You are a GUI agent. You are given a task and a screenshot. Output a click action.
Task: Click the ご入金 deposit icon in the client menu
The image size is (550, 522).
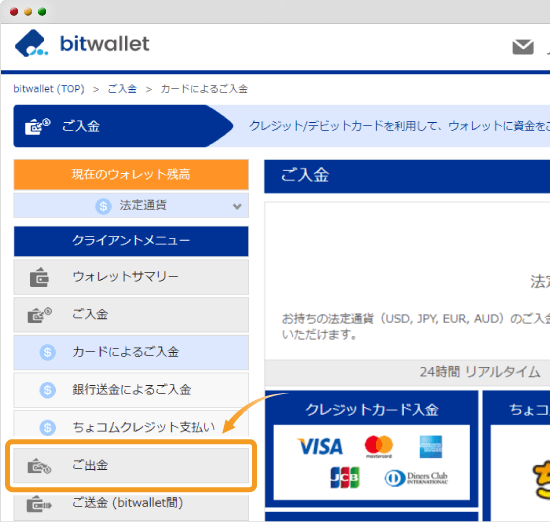(x=40, y=315)
